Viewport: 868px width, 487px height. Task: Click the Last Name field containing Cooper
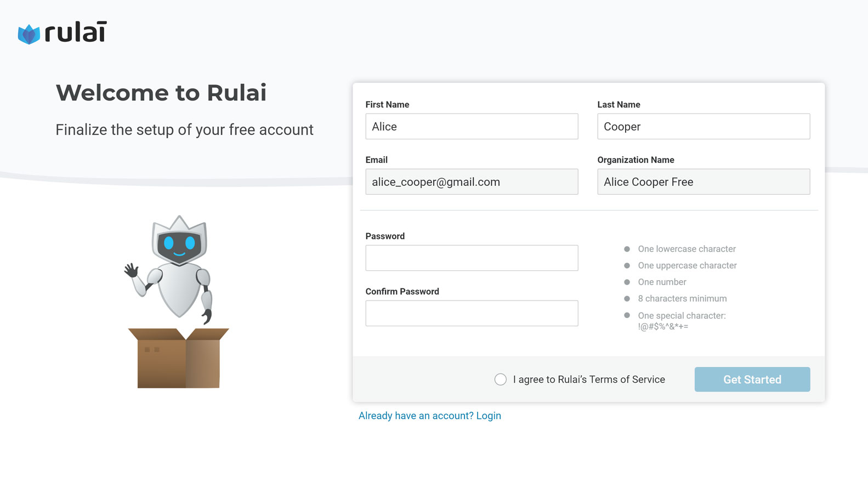click(703, 127)
